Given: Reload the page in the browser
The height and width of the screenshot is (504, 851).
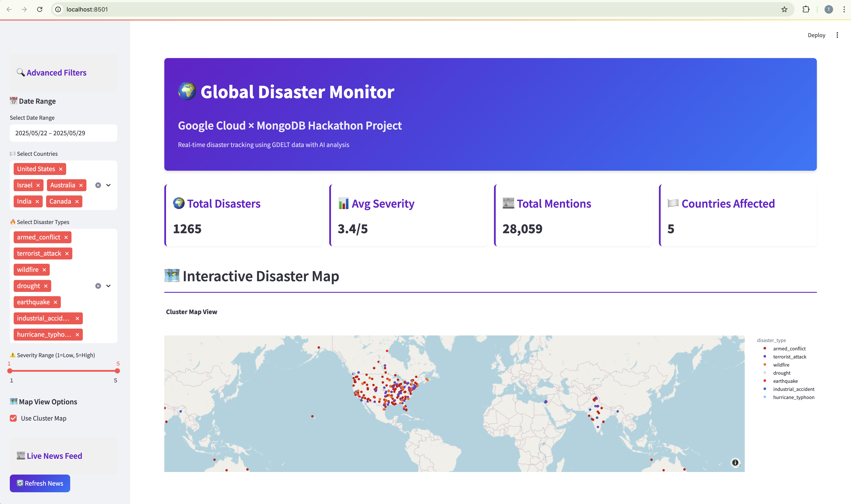Looking at the screenshot, I should 40,10.
